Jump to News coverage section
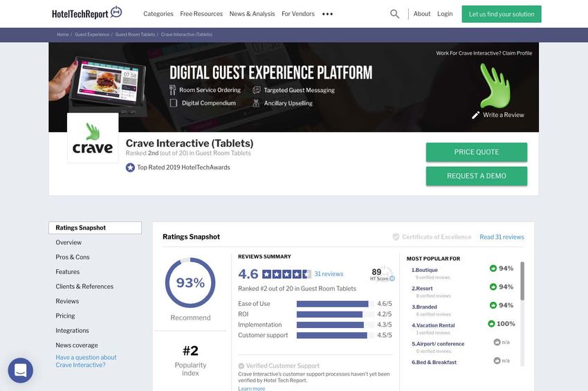This screenshot has height=391, width=588. coord(77,345)
